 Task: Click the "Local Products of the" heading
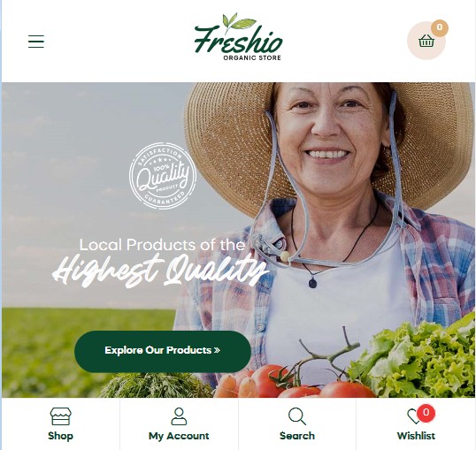tap(162, 245)
